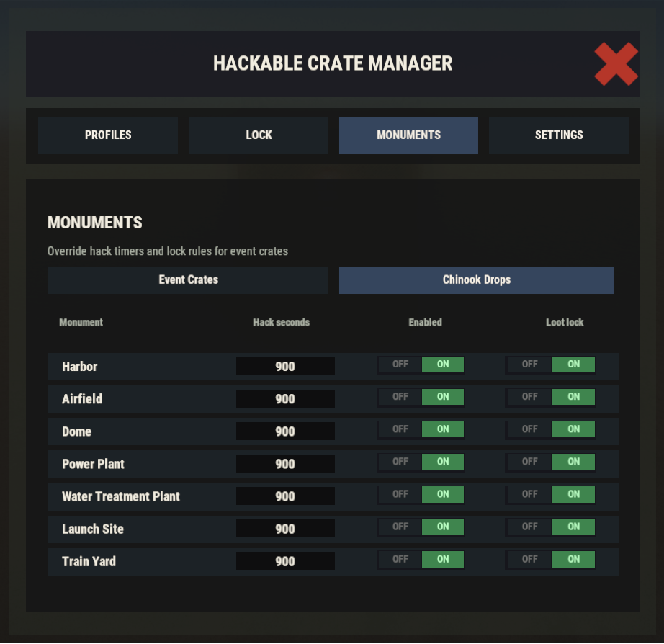Select the Chinook Drops sub-tab
Image resolution: width=664 pixels, height=644 pixels.
(x=477, y=280)
